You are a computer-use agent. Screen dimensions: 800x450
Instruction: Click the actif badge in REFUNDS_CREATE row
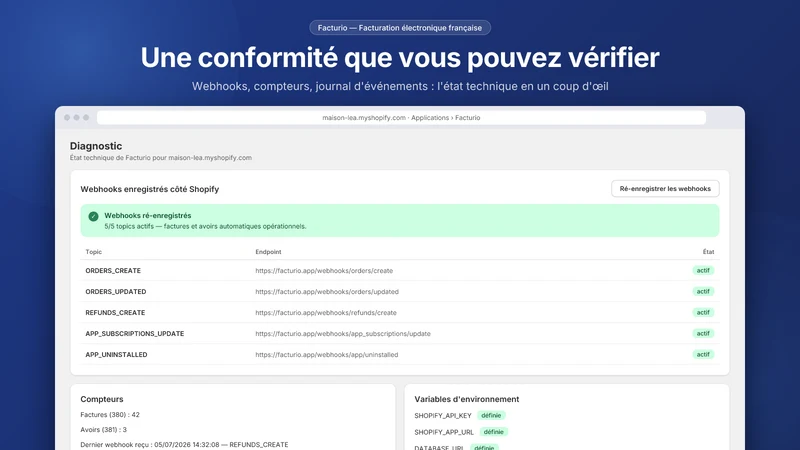pyautogui.click(x=703, y=312)
